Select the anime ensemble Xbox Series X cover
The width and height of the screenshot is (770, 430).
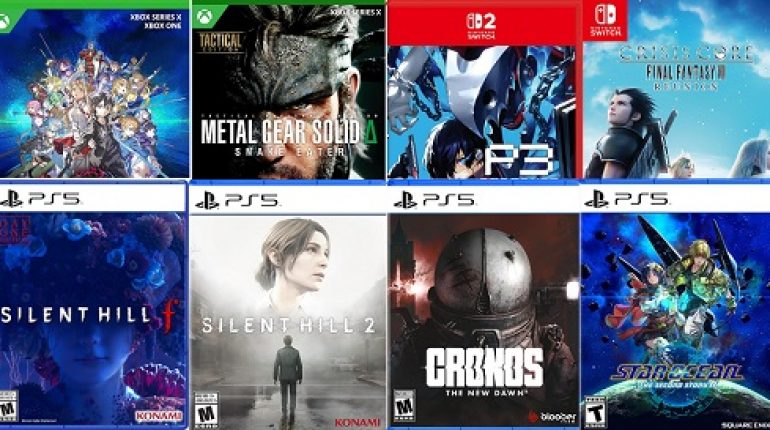coord(94,89)
